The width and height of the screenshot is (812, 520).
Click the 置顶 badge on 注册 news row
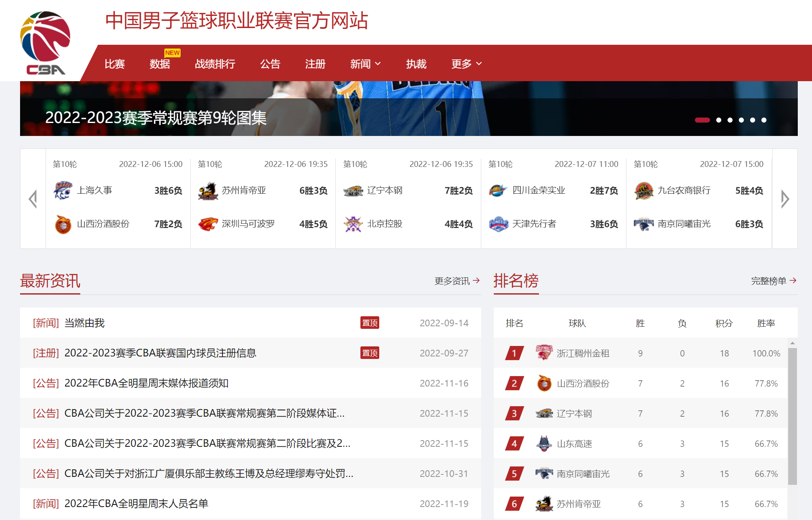point(370,353)
